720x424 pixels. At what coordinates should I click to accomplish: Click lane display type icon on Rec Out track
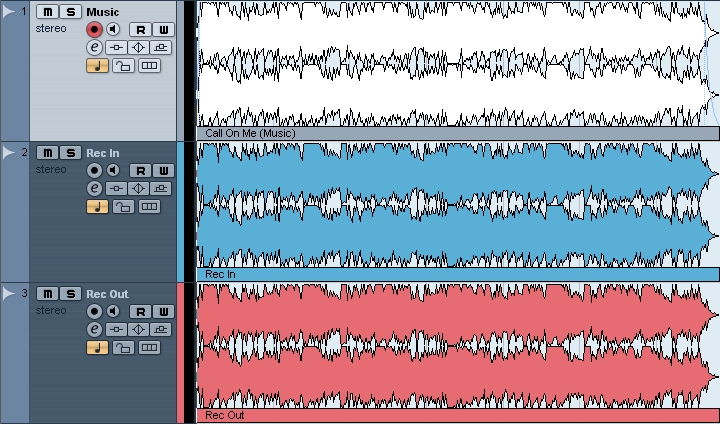149,348
